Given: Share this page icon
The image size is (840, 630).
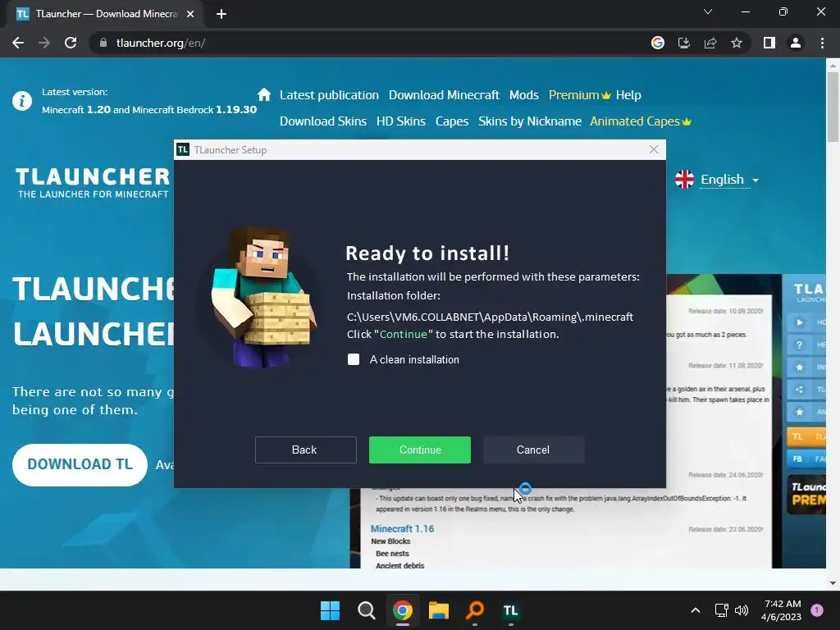Looking at the screenshot, I should tap(710, 43).
